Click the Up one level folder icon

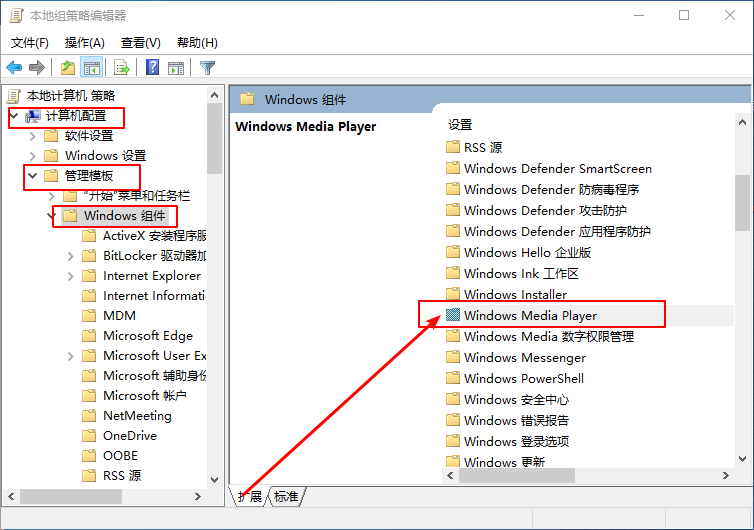(67, 68)
